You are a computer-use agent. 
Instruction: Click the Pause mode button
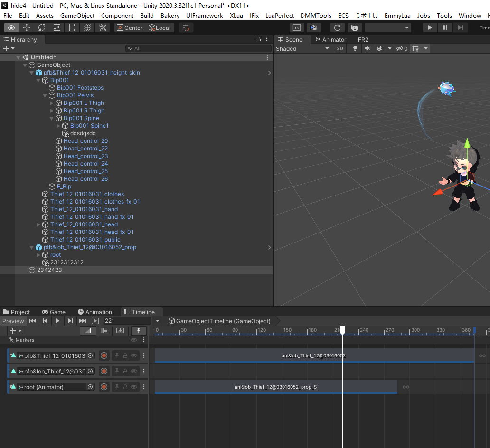click(x=445, y=28)
